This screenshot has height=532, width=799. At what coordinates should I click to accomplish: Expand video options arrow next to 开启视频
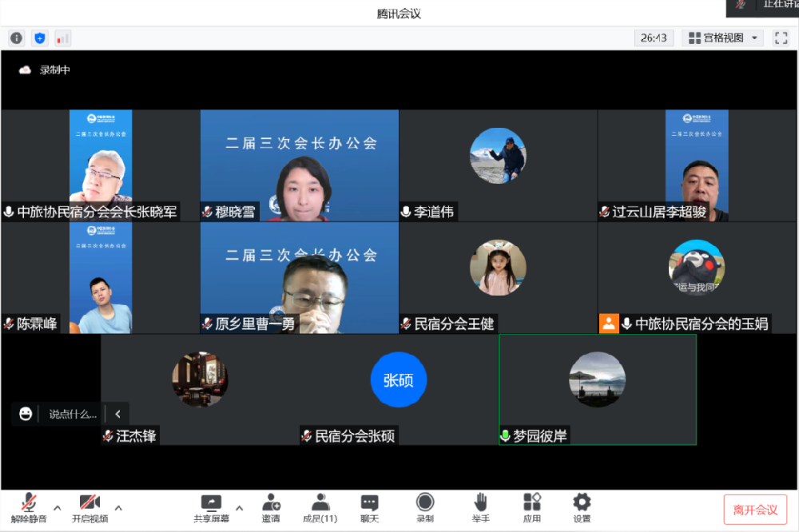tap(118, 508)
